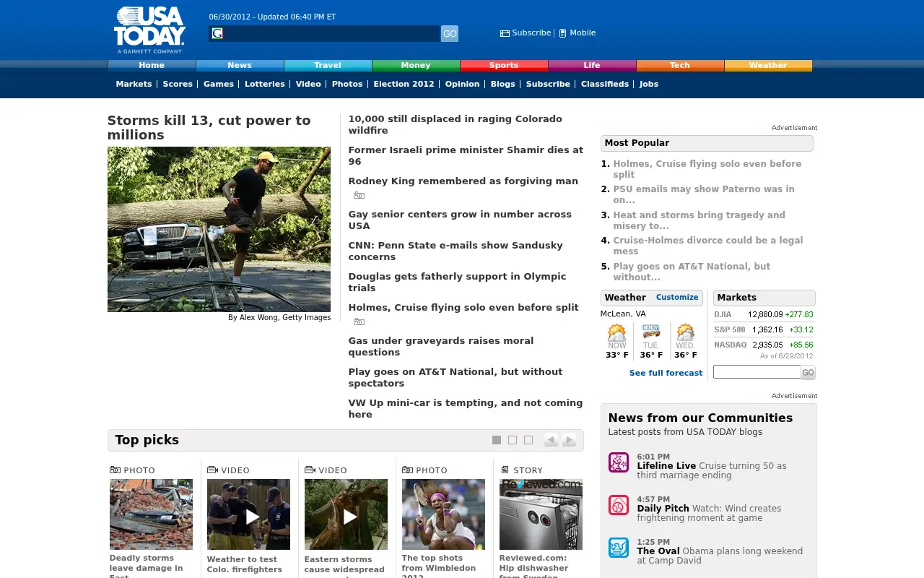Open PSU emails Paterno popular story
Viewport: 924px width, 578px height.
tap(704, 194)
